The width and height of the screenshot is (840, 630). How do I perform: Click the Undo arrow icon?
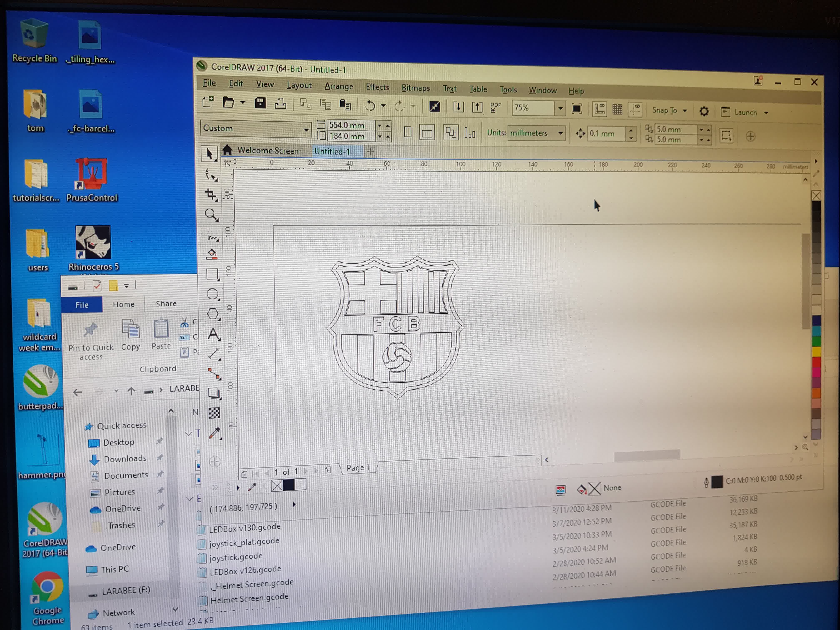(370, 106)
